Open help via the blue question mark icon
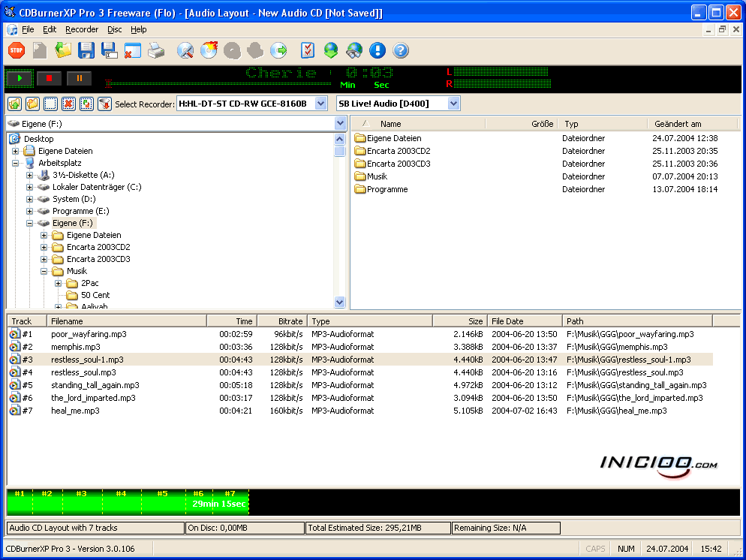Viewport: 746px width, 560px height. pyautogui.click(x=401, y=50)
